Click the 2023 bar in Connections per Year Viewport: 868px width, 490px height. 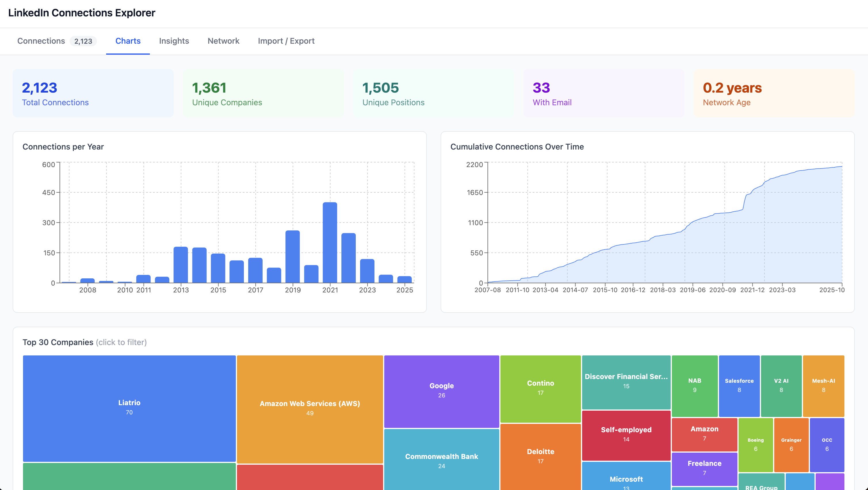tap(367, 271)
